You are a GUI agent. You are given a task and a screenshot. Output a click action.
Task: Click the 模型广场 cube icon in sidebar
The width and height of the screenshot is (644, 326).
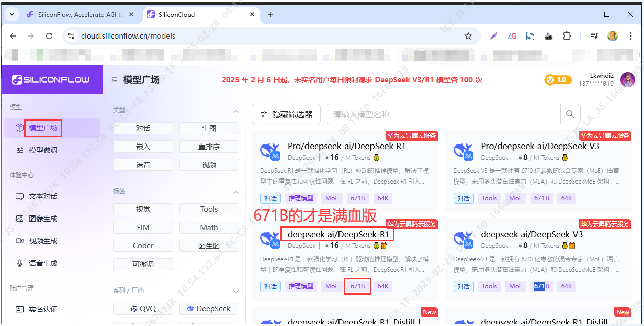click(x=20, y=128)
